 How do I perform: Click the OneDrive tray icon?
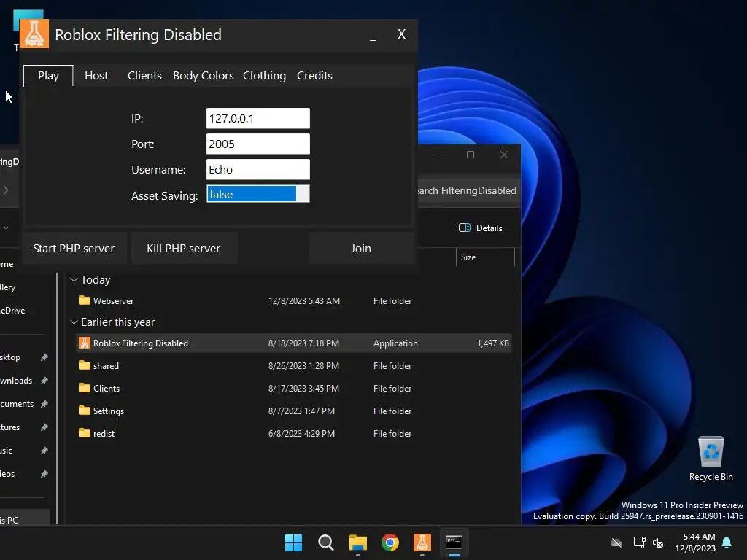coord(616,542)
